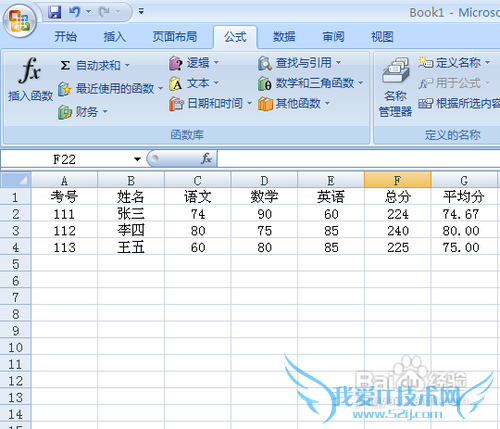The image size is (500, 429).
Task: Click cell containing 平均分
Action: pos(464,197)
